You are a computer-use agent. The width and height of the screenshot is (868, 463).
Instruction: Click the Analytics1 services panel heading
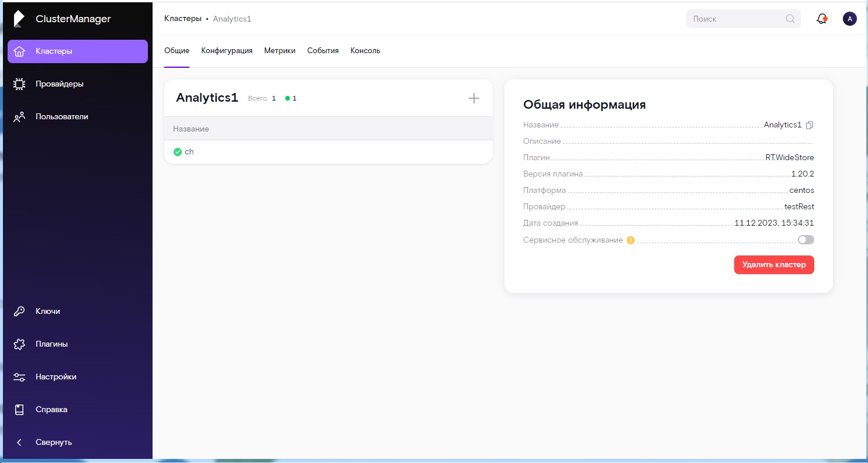pyautogui.click(x=207, y=98)
